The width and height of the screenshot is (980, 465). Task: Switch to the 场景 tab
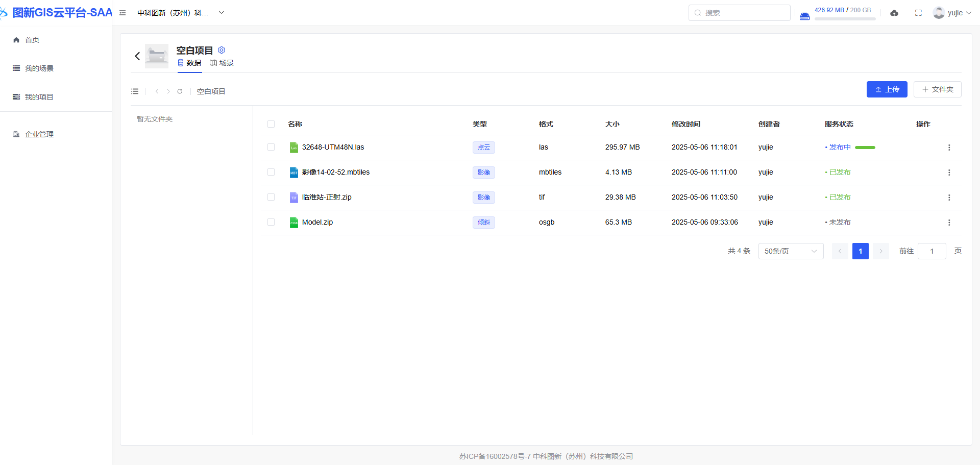coord(222,63)
